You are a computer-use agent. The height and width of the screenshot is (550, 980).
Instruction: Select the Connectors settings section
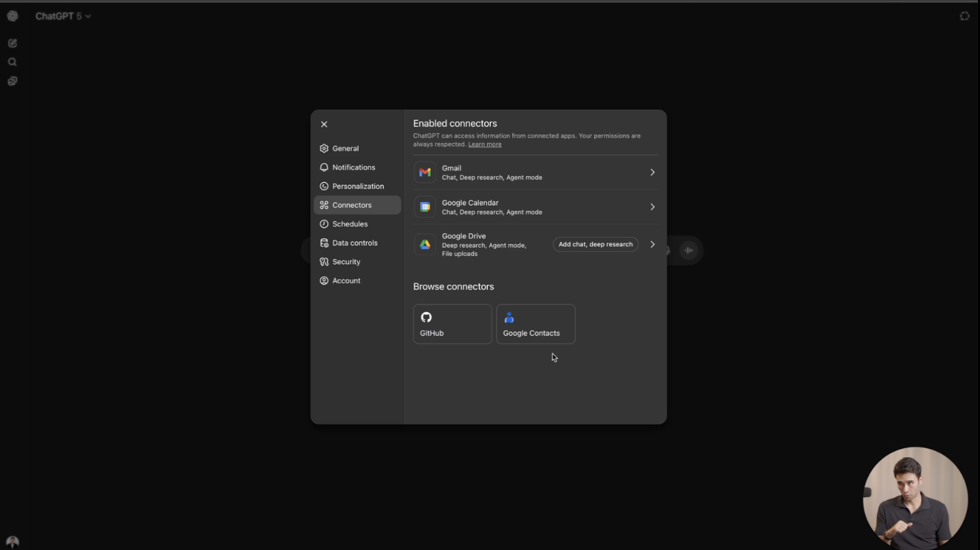(357, 205)
